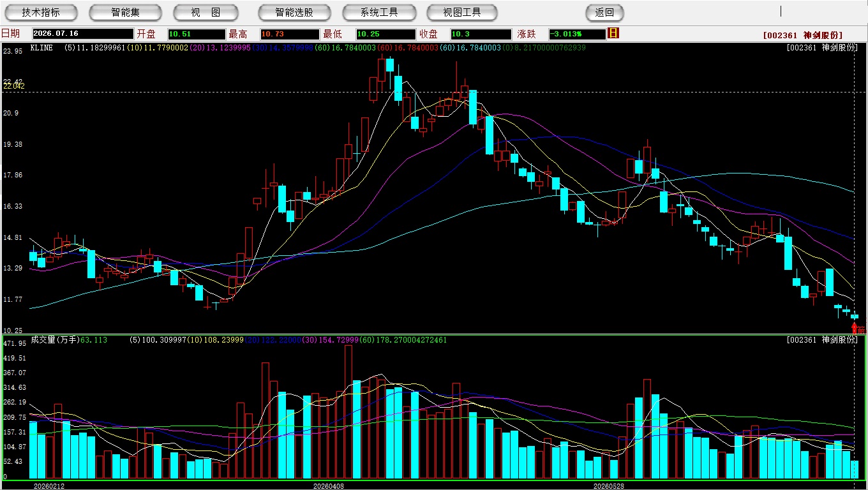
Task: Open the 视图 menu button
Action: tap(206, 12)
